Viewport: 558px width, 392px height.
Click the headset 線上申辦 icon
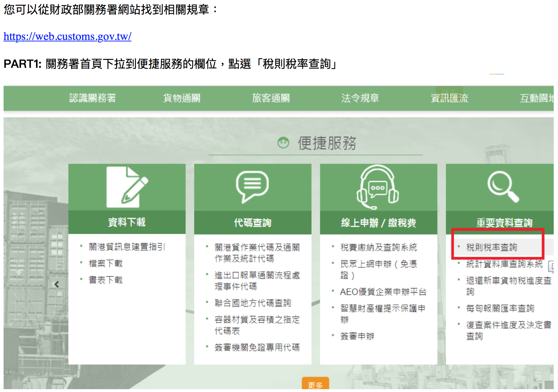378,187
